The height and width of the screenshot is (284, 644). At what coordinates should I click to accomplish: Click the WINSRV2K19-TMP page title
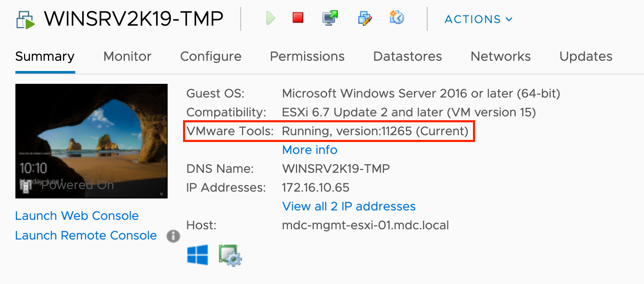pyautogui.click(x=133, y=19)
